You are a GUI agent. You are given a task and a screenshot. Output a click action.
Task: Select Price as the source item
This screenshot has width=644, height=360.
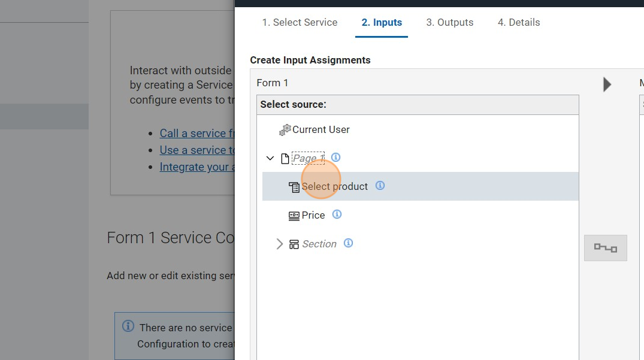[x=313, y=216]
